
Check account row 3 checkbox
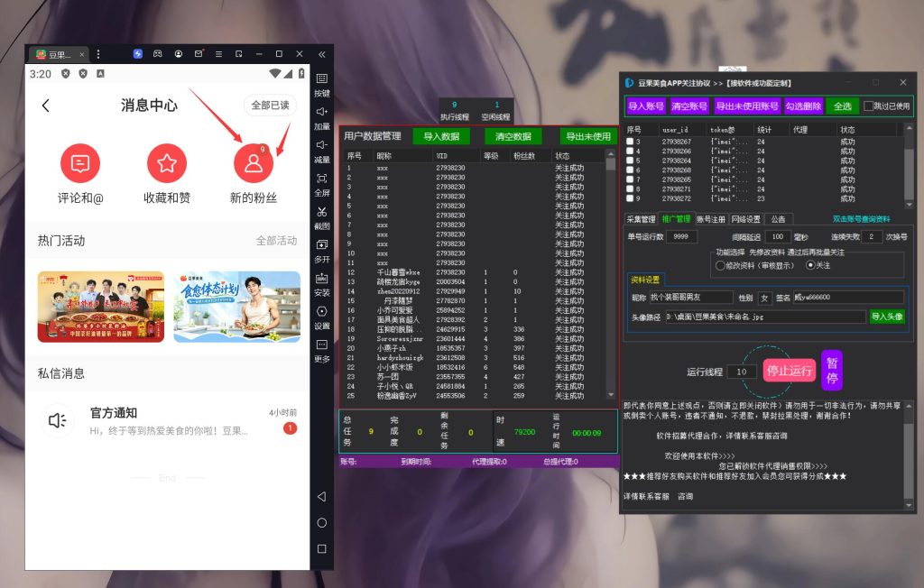click(x=630, y=142)
